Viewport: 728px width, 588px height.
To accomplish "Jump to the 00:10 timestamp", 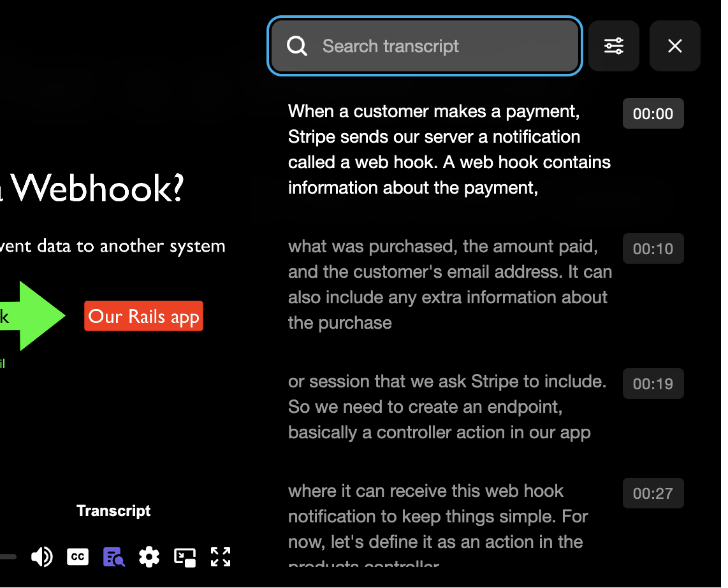I will pos(653,249).
